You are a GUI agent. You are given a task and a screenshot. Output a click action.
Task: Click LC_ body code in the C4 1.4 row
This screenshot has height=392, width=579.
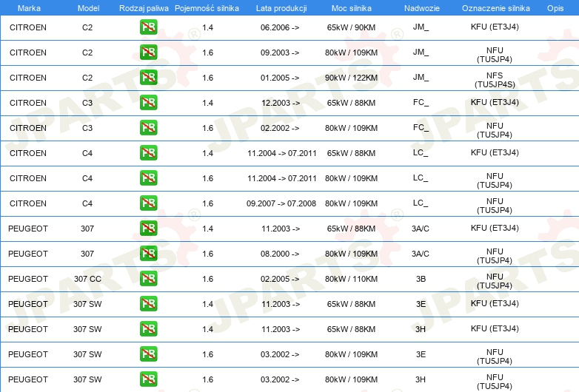coord(421,152)
